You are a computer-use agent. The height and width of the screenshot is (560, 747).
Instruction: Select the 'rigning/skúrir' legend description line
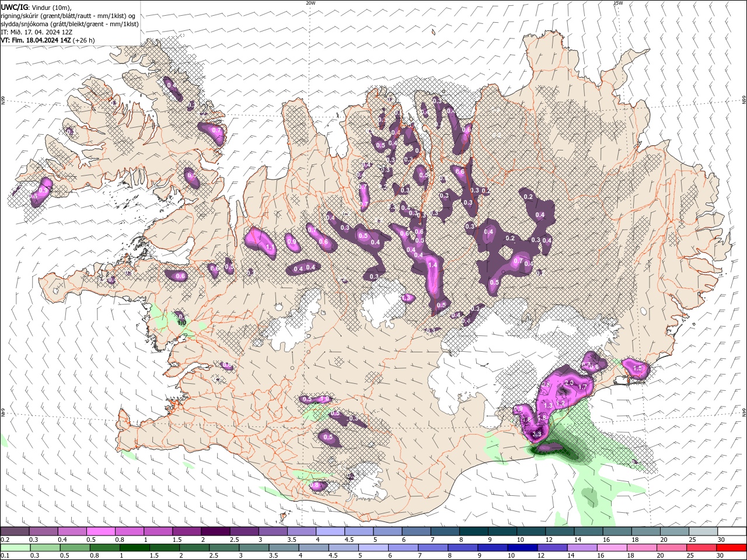click(68, 16)
